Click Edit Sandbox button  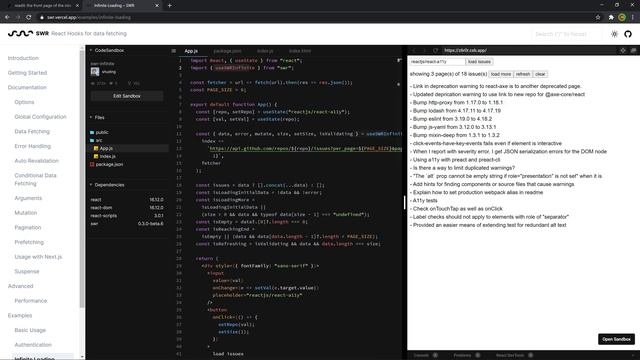tap(127, 96)
